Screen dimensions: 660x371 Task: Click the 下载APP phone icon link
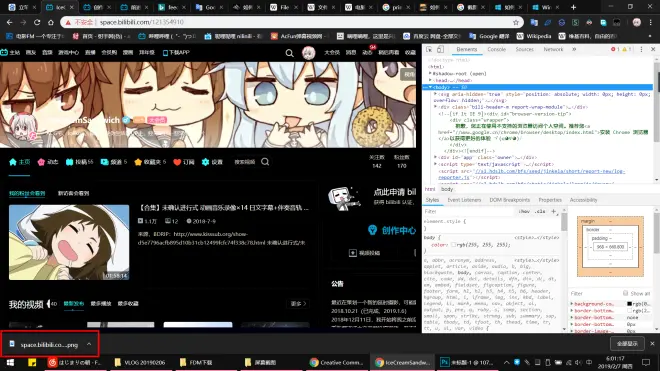[176, 53]
